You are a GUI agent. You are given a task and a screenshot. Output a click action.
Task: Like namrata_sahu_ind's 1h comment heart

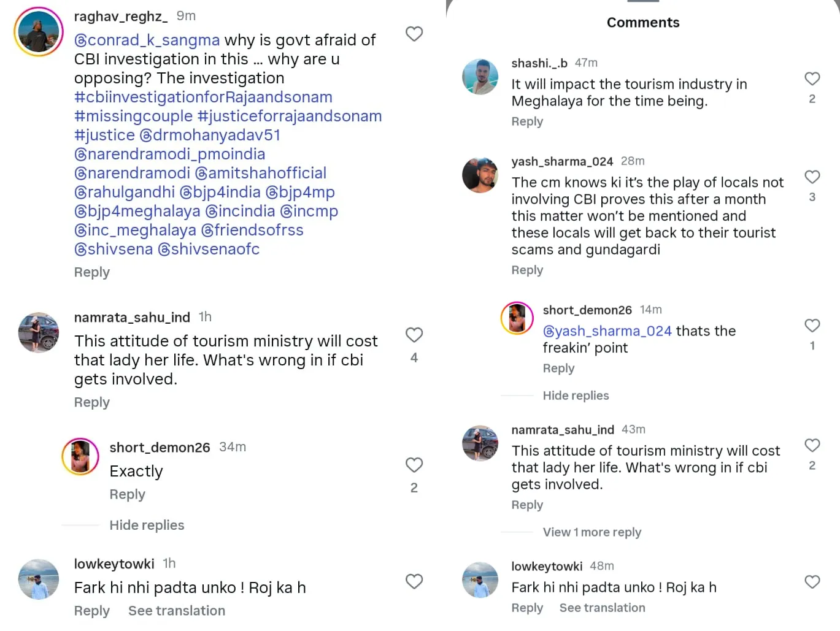[414, 335]
